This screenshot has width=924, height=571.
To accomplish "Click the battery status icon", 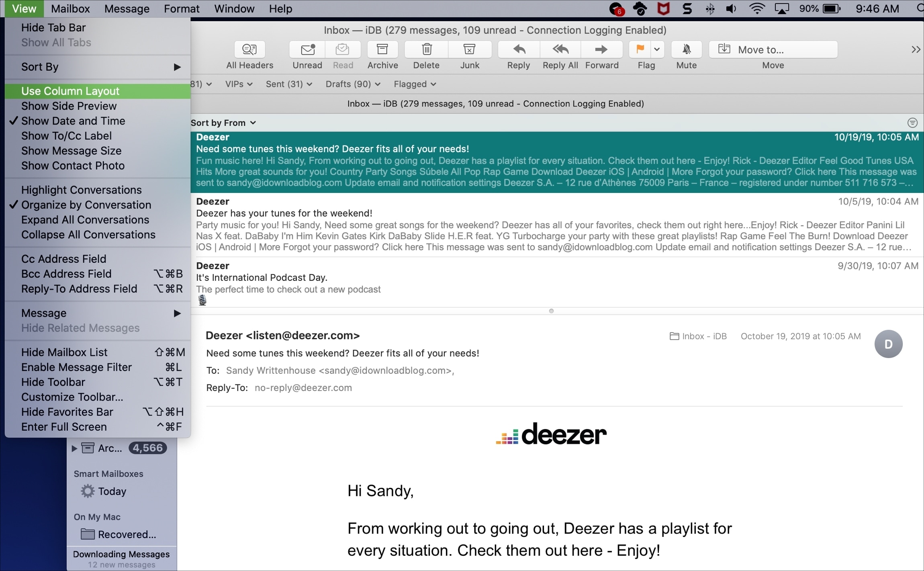I will (x=831, y=8).
